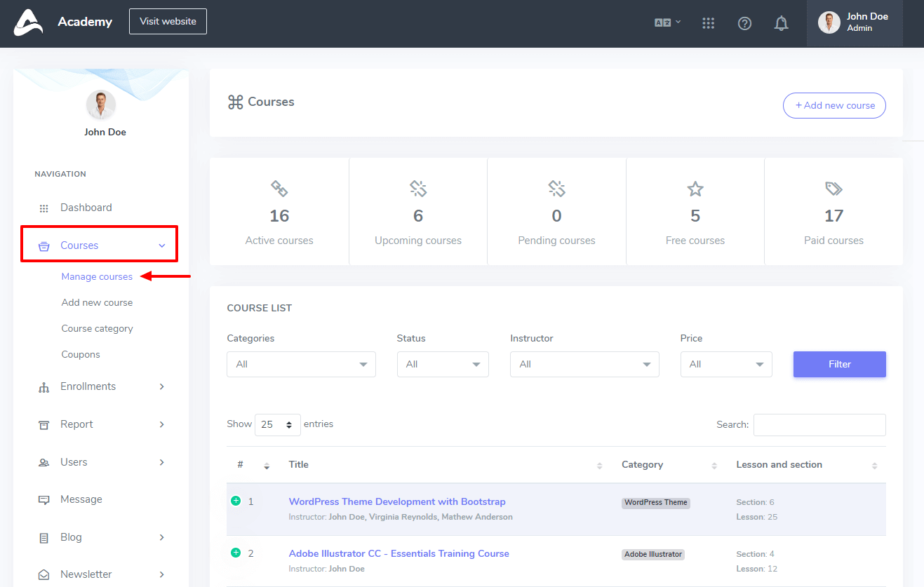Image resolution: width=924 pixels, height=587 pixels.
Task: Change the Show entries count selector
Action: (277, 425)
